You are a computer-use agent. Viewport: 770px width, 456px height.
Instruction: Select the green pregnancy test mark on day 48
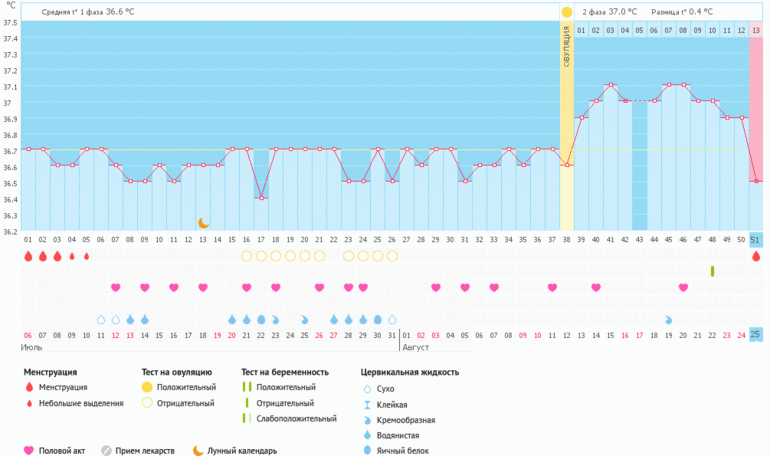coord(712,271)
